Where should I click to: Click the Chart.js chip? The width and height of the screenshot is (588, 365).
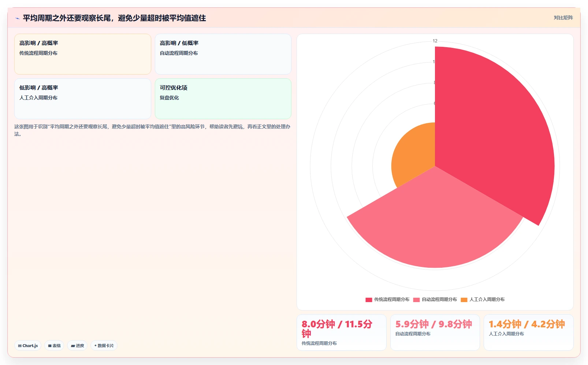click(x=28, y=346)
